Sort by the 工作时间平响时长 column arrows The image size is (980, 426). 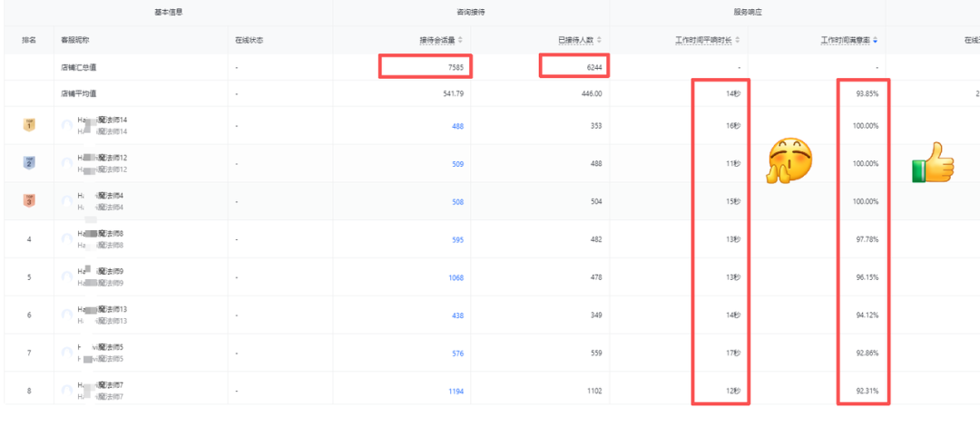coord(738,40)
